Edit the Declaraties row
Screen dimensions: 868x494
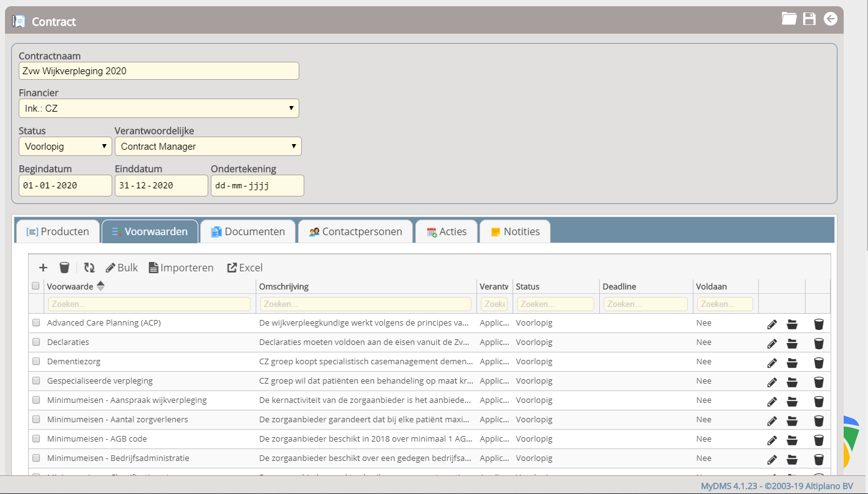(x=772, y=343)
